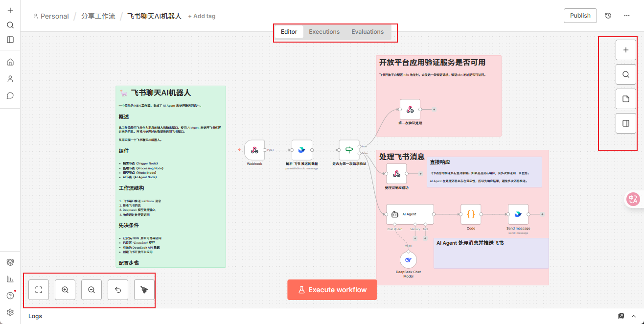Select the Code node

(471, 214)
